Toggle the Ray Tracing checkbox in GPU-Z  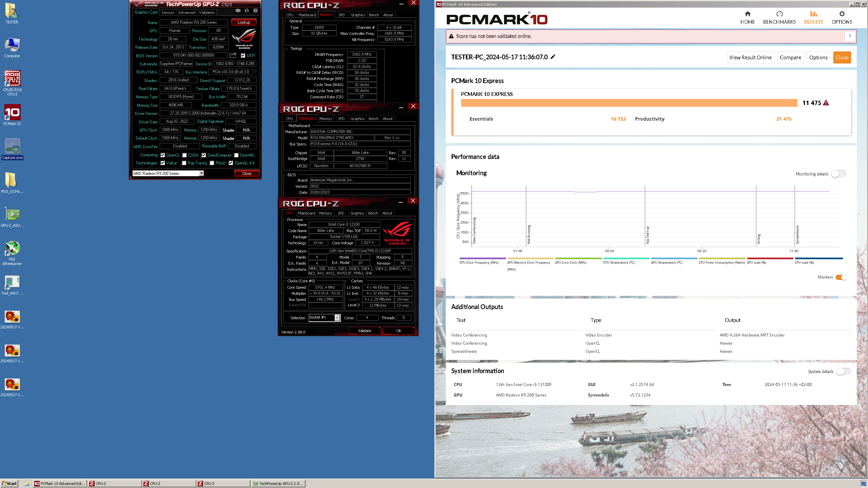click(184, 163)
